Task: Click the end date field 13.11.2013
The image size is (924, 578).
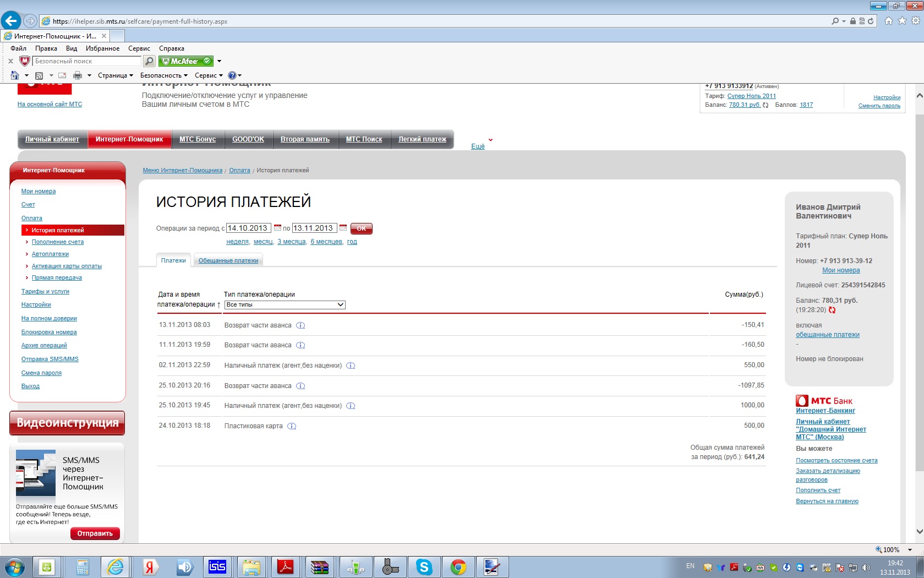Action: tap(314, 228)
